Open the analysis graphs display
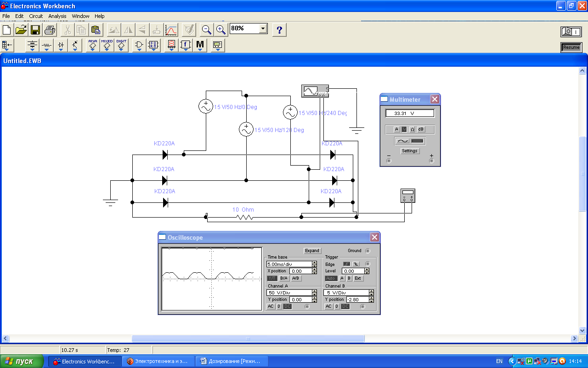The width and height of the screenshot is (588, 368). click(171, 30)
